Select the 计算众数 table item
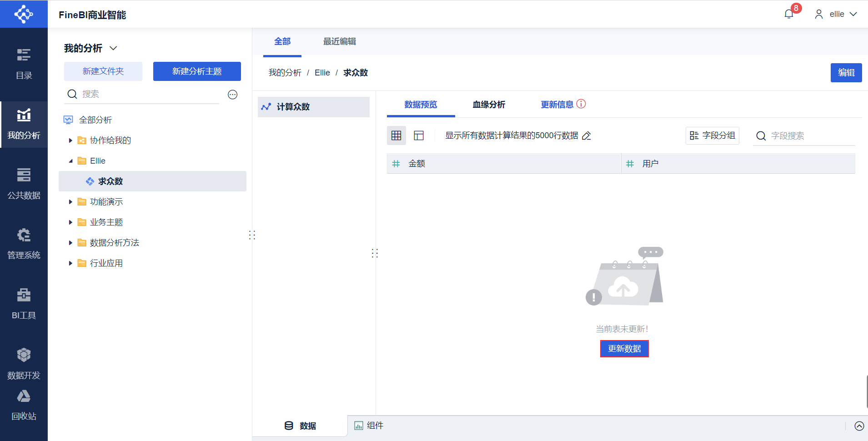868x441 pixels. (x=314, y=107)
